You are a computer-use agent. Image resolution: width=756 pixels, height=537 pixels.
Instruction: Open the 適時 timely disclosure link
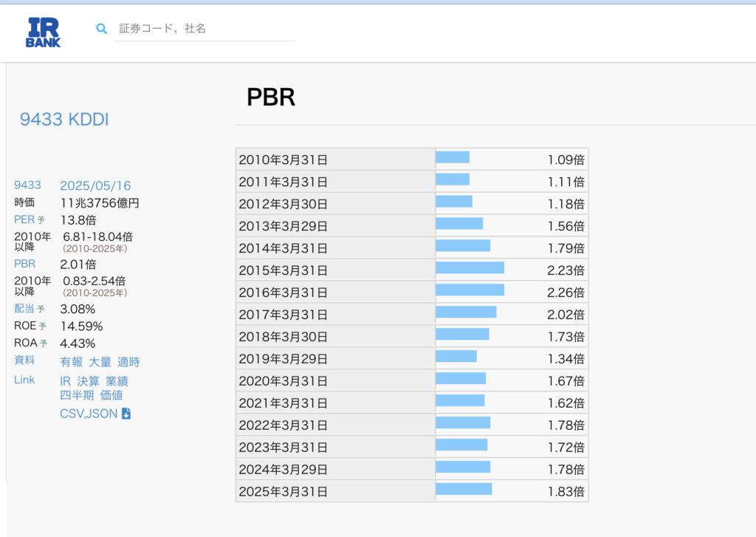pyautogui.click(x=128, y=362)
